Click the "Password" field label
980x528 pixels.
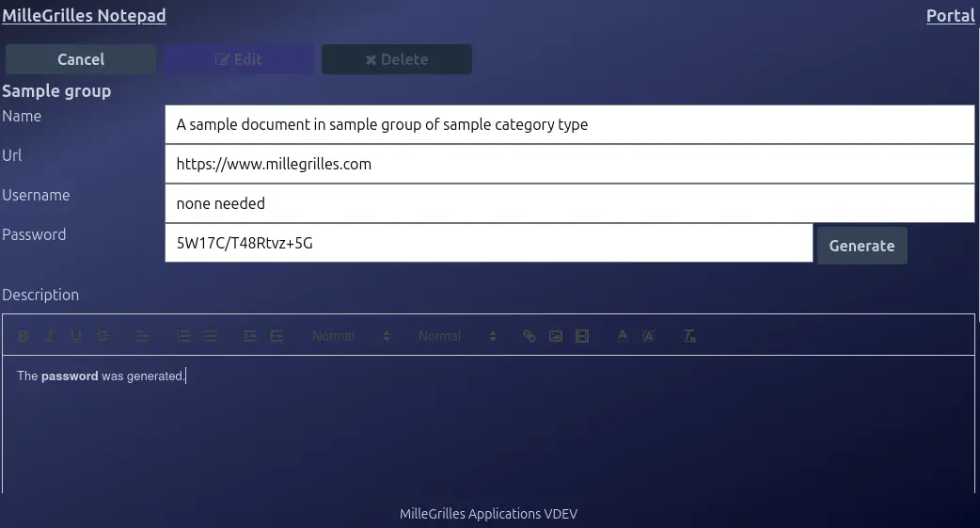(x=34, y=234)
